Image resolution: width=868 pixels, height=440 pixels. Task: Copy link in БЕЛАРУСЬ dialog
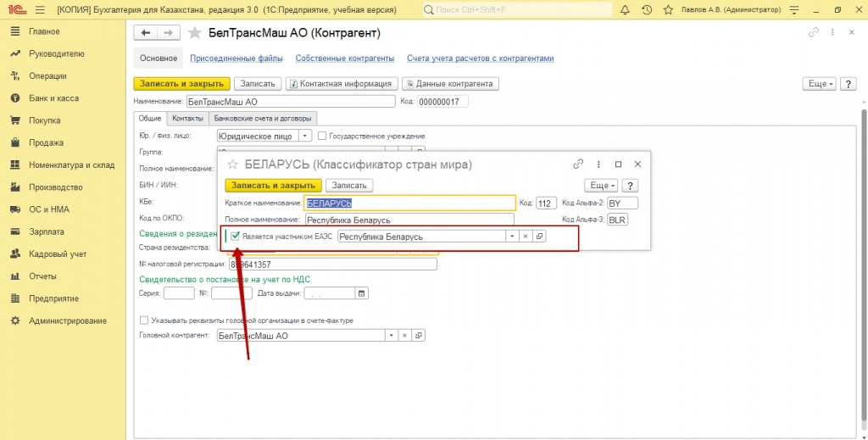click(x=578, y=164)
